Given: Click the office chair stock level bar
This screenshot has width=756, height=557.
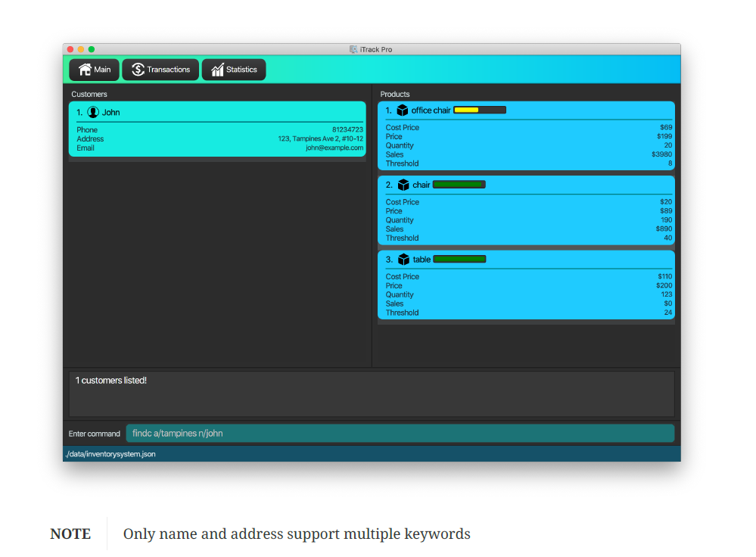Looking at the screenshot, I should click(x=480, y=110).
